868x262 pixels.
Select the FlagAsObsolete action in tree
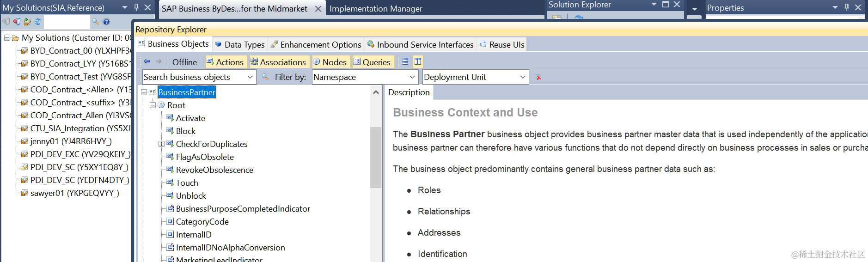(205, 157)
